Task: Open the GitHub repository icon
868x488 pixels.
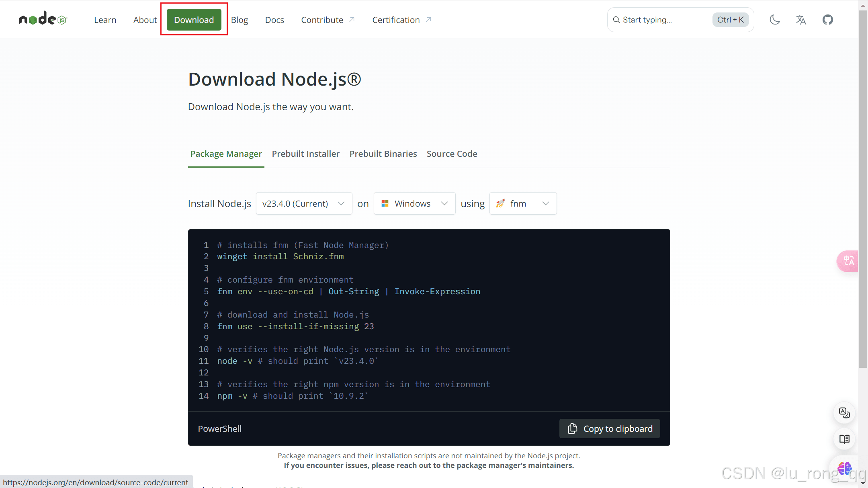Action: pyautogui.click(x=827, y=20)
